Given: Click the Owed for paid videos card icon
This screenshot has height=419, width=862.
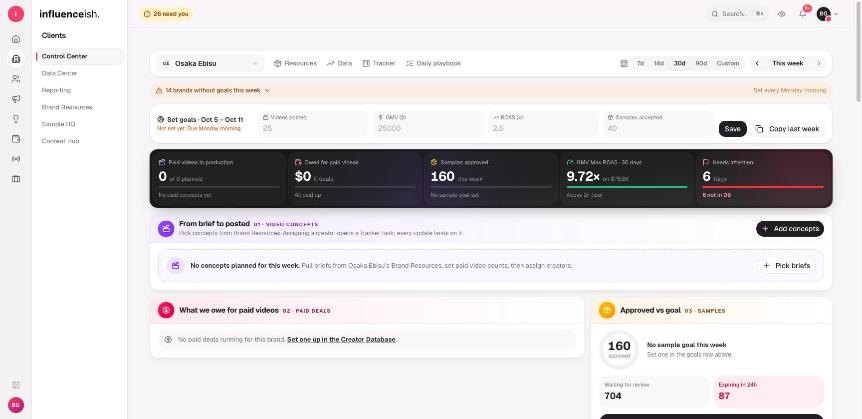Looking at the screenshot, I should 298,162.
